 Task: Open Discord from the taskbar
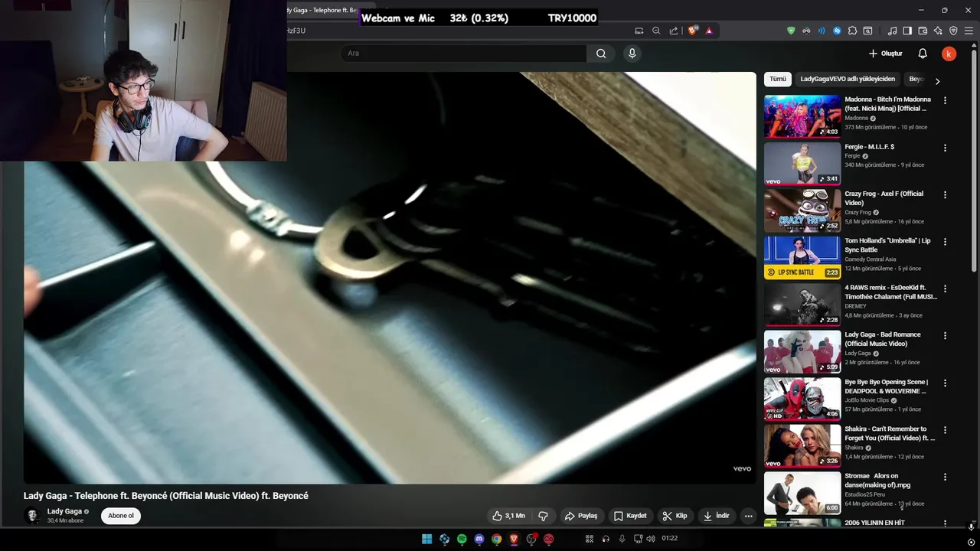click(479, 539)
